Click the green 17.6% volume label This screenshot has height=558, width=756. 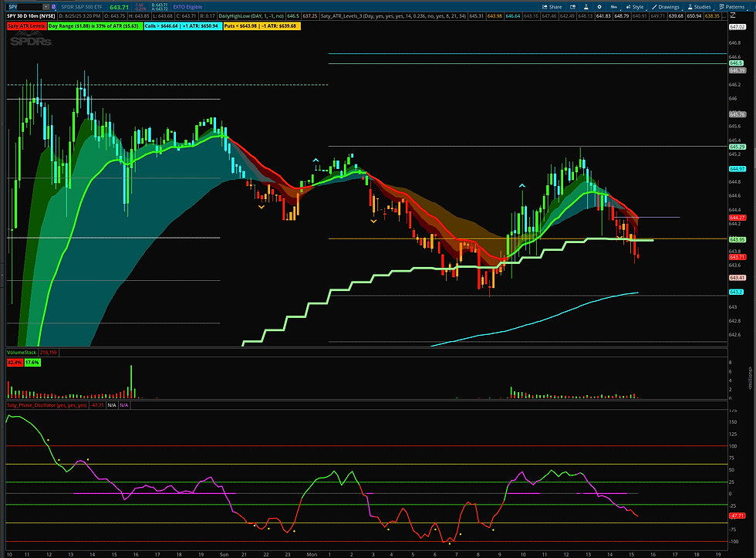click(32, 362)
